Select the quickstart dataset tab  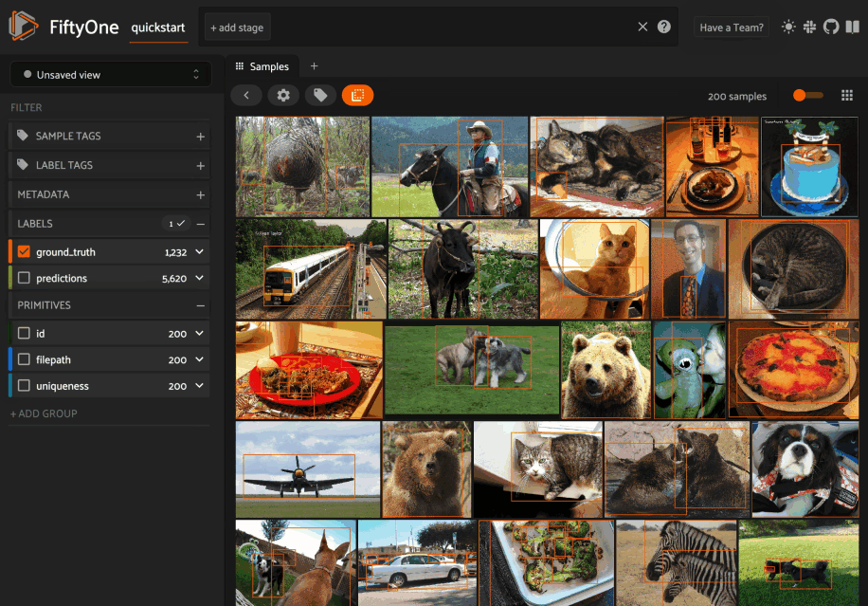click(157, 28)
